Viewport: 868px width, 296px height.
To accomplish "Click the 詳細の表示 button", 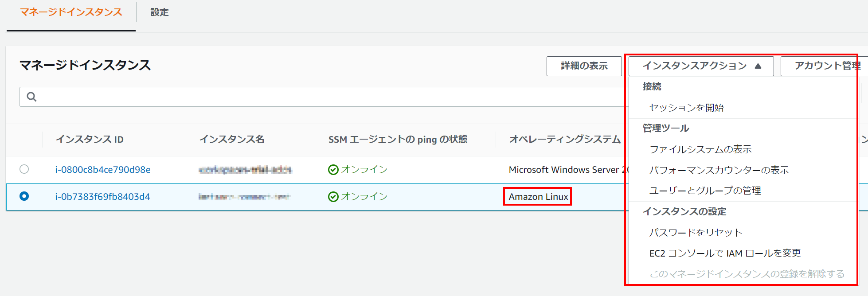I will [584, 66].
